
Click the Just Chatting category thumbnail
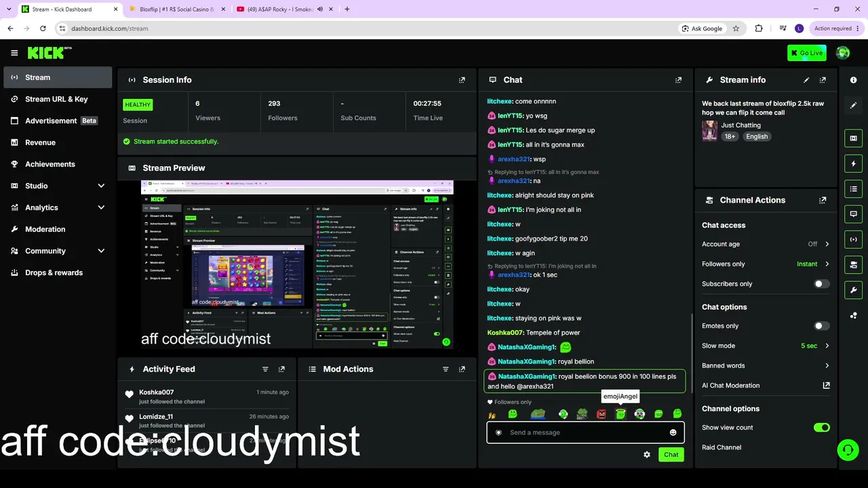710,131
